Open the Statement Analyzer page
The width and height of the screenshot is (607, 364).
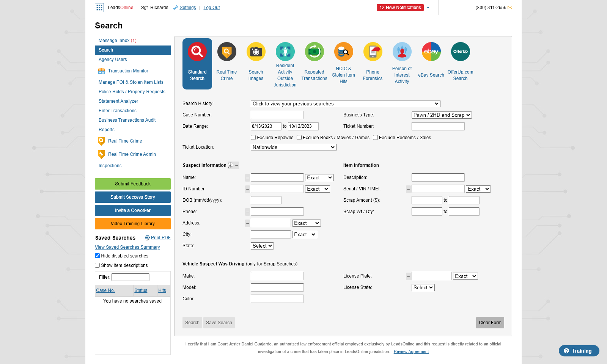tap(118, 101)
